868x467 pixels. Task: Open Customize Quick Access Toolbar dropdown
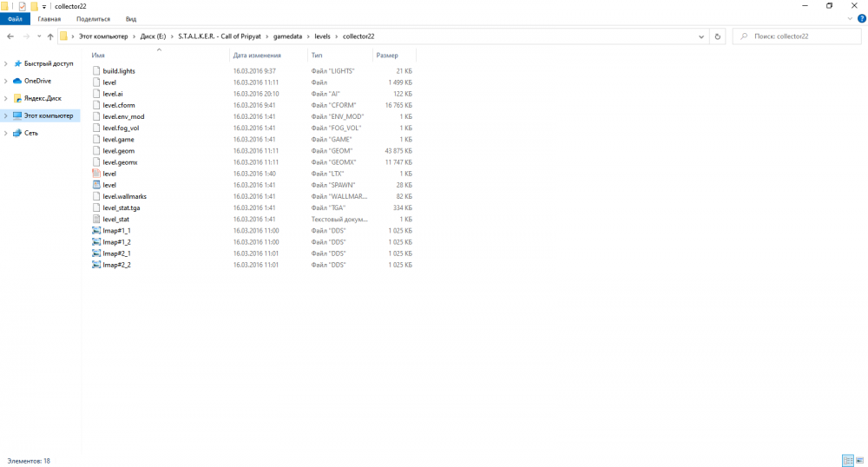click(x=43, y=7)
